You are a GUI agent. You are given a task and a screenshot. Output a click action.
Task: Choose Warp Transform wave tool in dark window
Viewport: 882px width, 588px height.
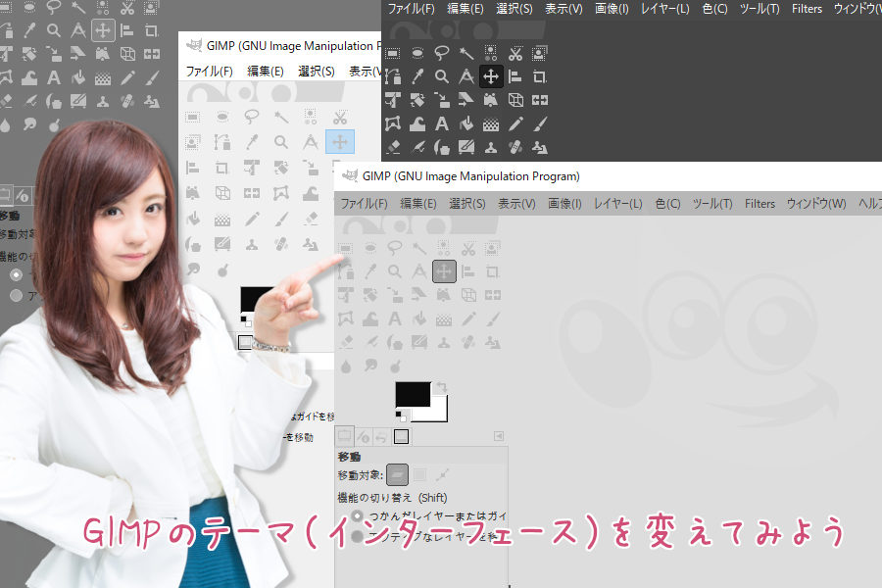(x=417, y=123)
